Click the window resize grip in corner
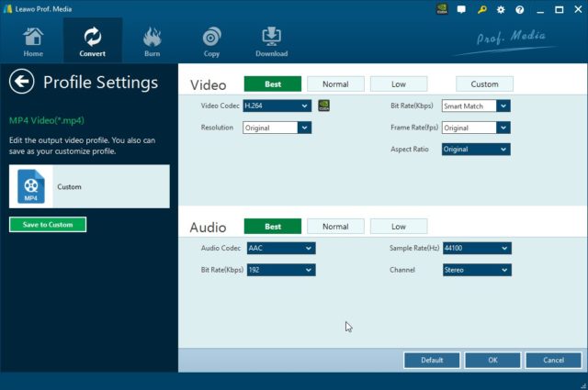This screenshot has height=390, width=588. coord(583,385)
